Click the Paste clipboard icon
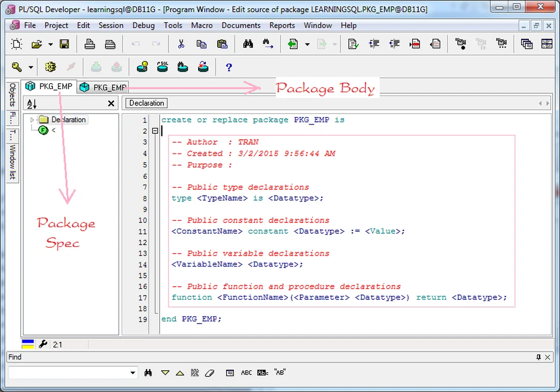The height and width of the screenshot is (392, 560). click(x=222, y=44)
